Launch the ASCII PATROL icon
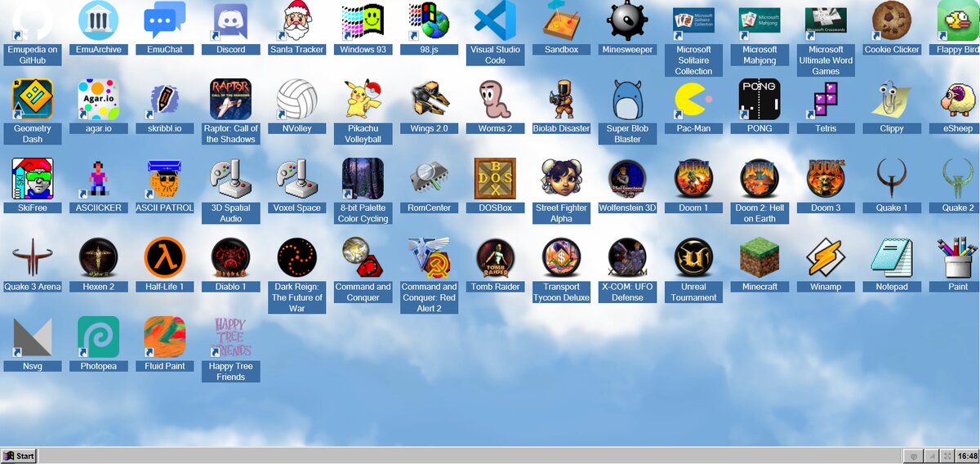The height and width of the screenshot is (464, 980). click(x=165, y=178)
